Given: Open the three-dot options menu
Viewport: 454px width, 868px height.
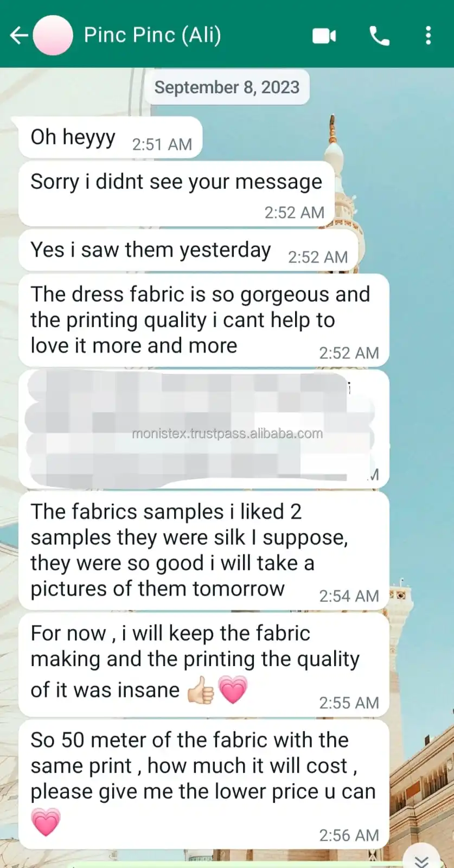Looking at the screenshot, I should pos(428,36).
